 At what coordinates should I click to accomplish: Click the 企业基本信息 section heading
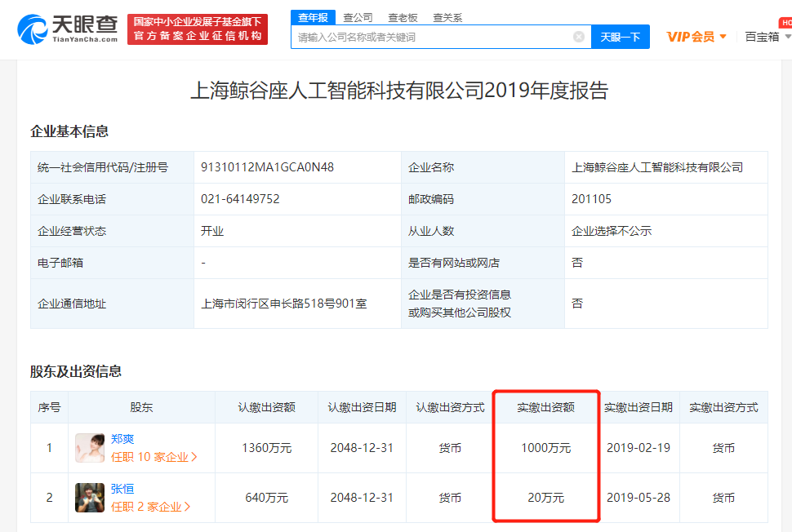tap(69, 131)
